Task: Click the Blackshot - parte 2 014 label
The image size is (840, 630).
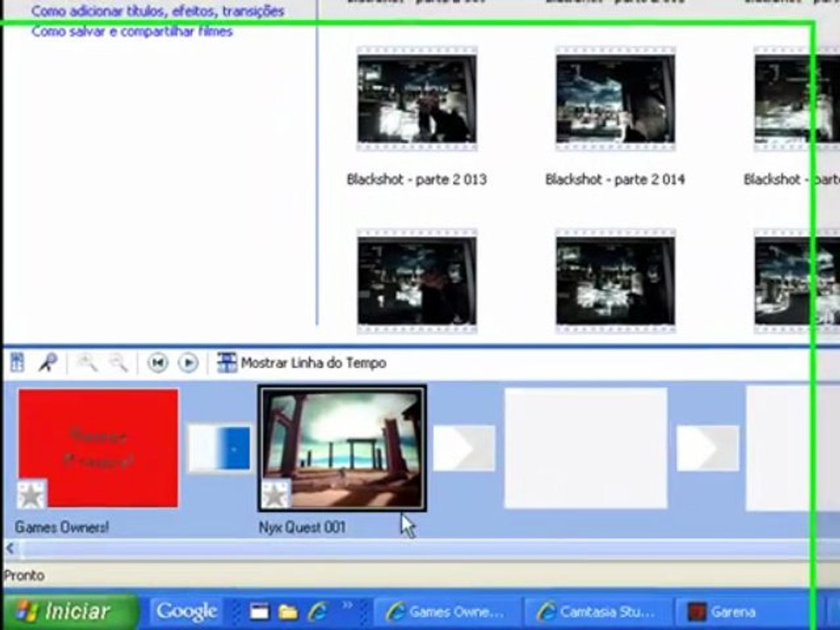Action: click(615, 179)
